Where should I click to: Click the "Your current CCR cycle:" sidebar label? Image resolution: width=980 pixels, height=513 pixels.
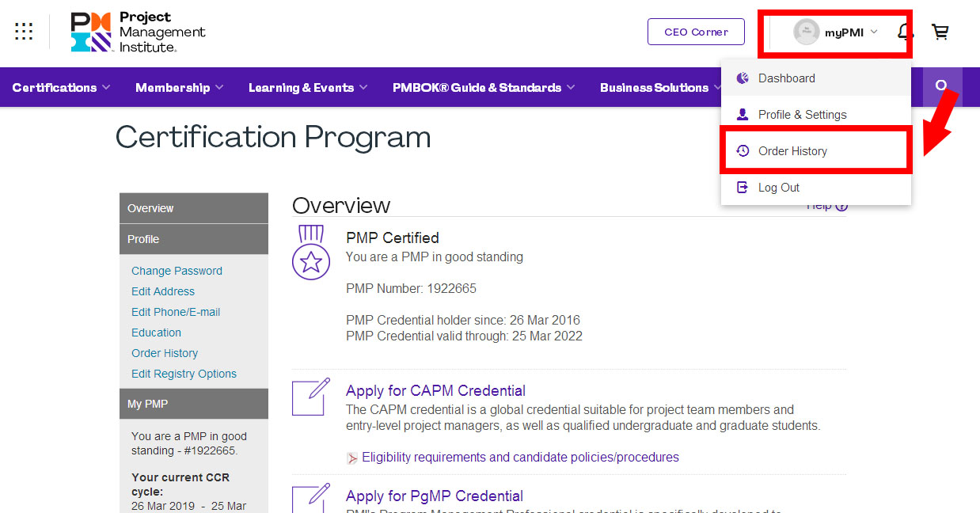[x=179, y=484]
